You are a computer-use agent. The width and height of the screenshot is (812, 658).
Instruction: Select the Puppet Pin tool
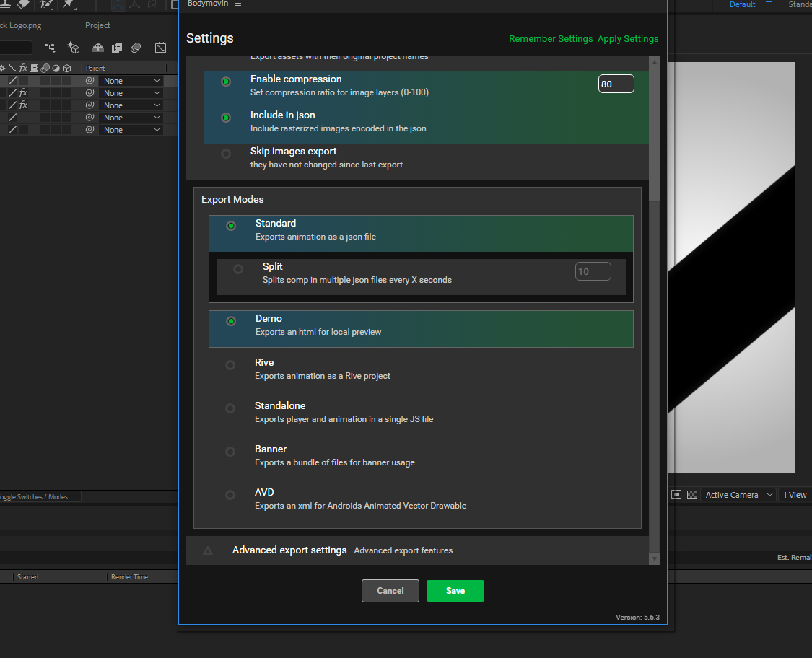coord(69,4)
